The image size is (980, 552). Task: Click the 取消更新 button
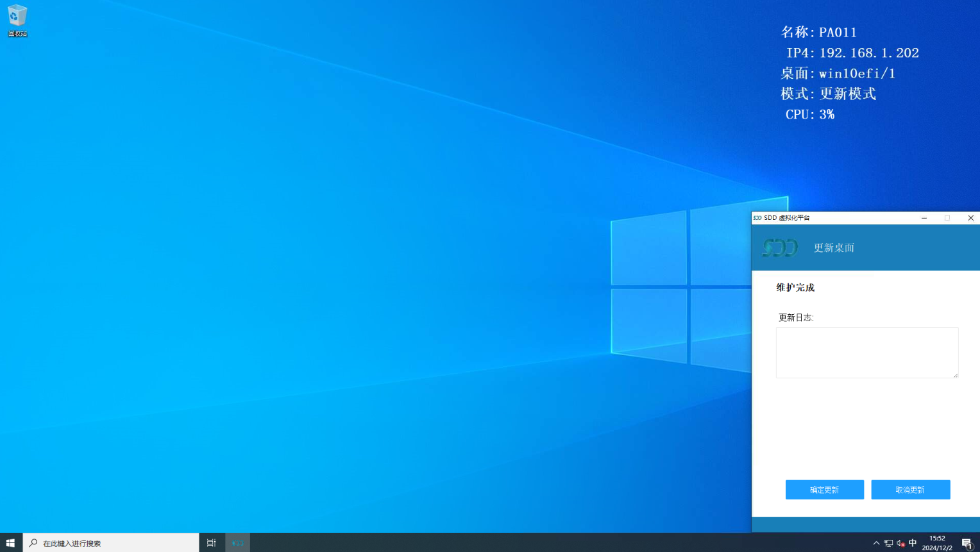[910, 490]
